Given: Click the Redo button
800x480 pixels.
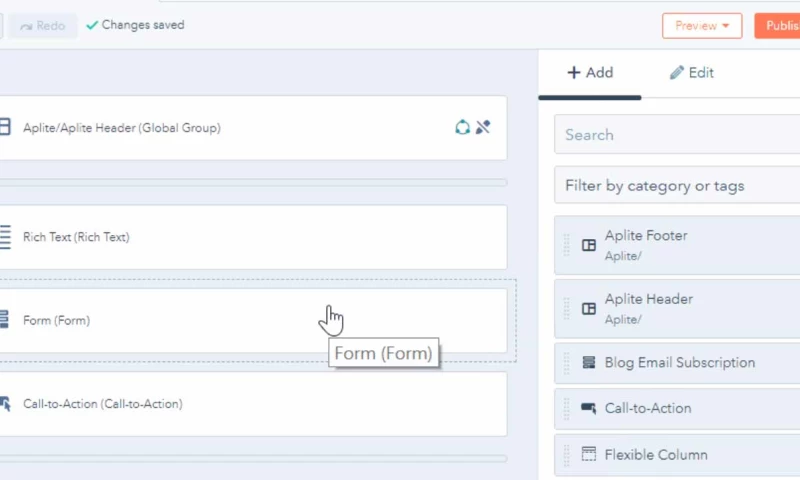Looking at the screenshot, I should [43, 26].
